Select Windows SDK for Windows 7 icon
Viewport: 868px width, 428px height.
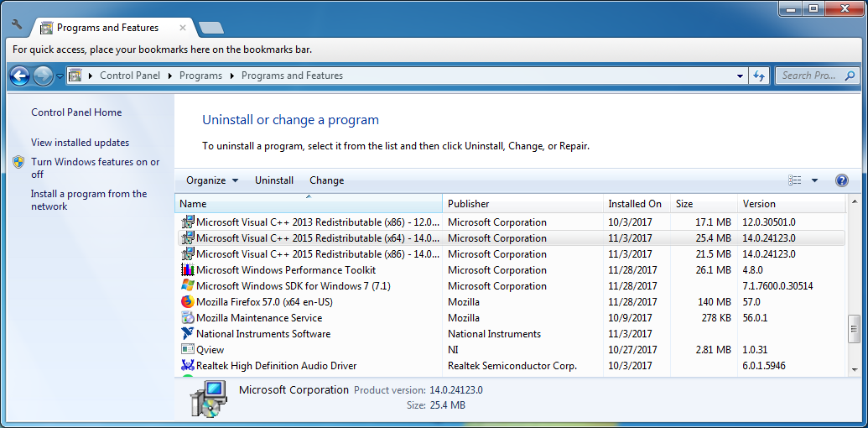tap(188, 285)
